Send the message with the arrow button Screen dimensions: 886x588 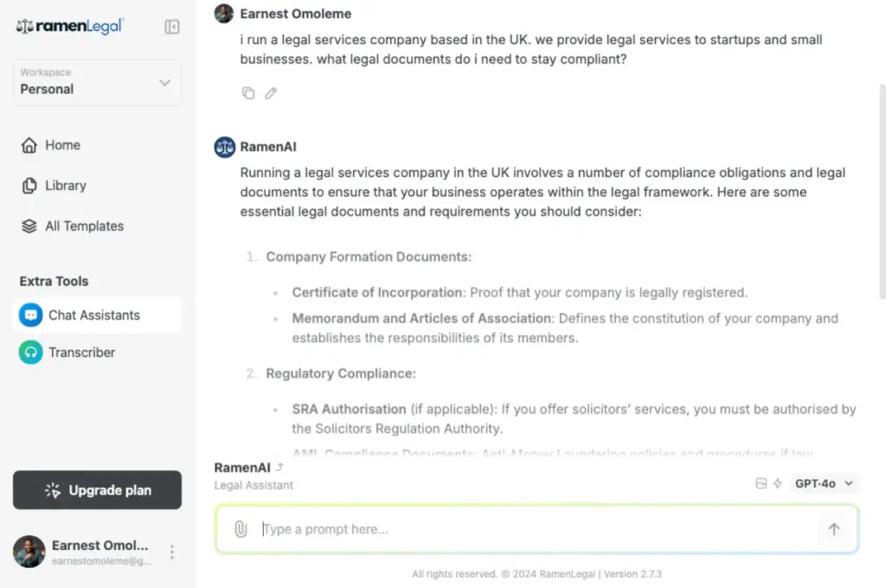833,528
